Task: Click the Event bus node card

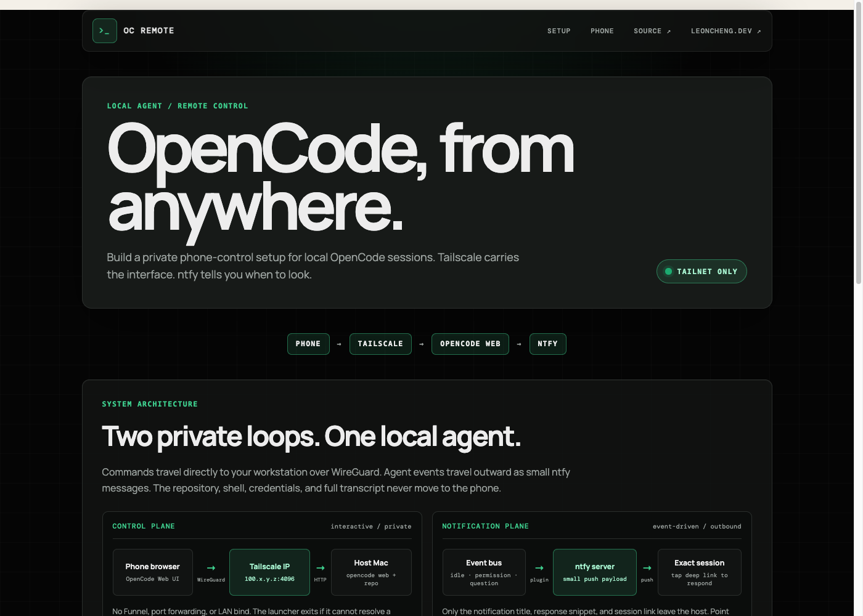Action: tap(484, 572)
